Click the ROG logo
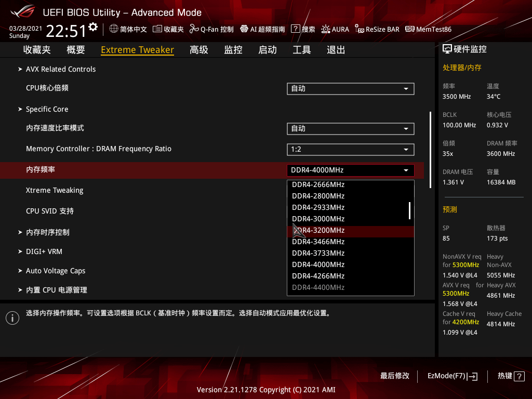Image resolution: width=532 pixels, height=399 pixels. pyautogui.click(x=23, y=12)
